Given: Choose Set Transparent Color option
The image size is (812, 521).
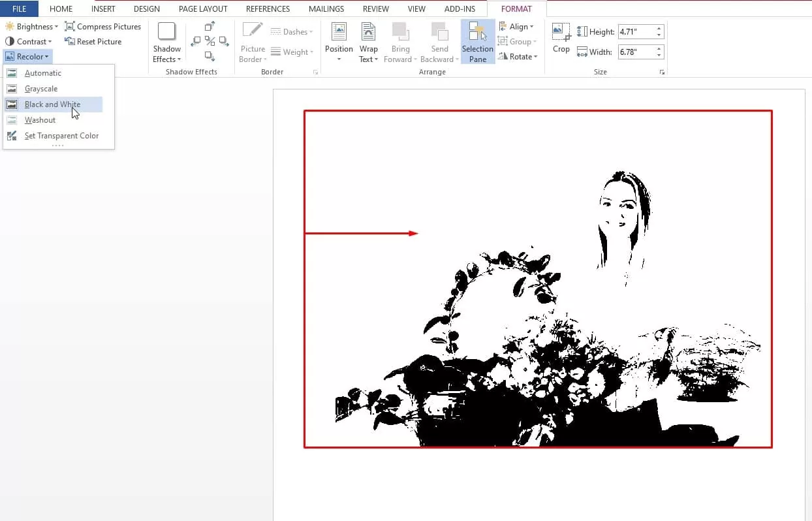Looking at the screenshot, I should pyautogui.click(x=61, y=136).
